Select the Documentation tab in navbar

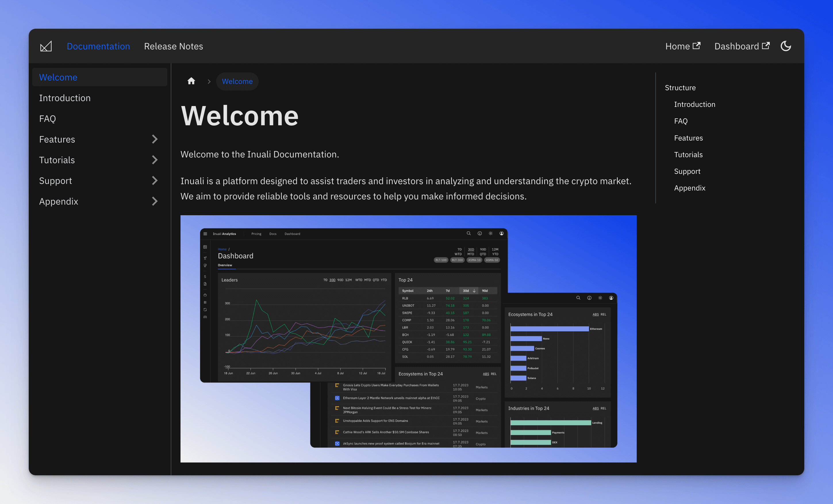[x=97, y=46]
